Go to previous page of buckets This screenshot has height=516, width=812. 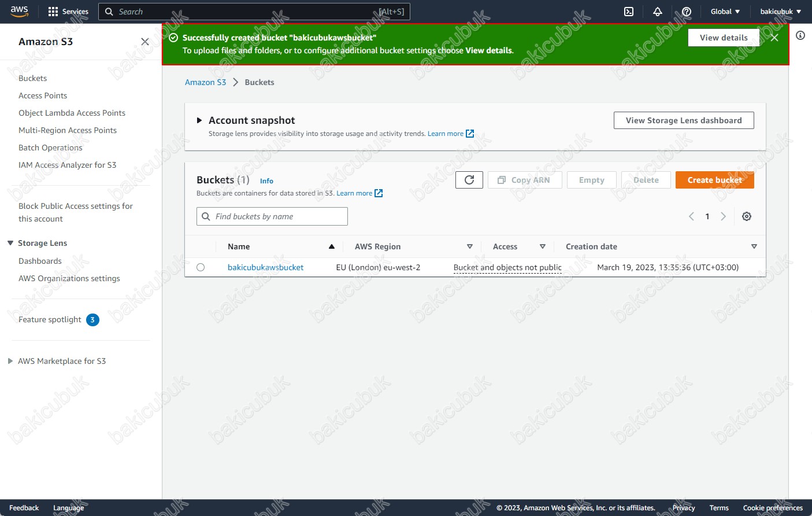(x=691, y=216)
